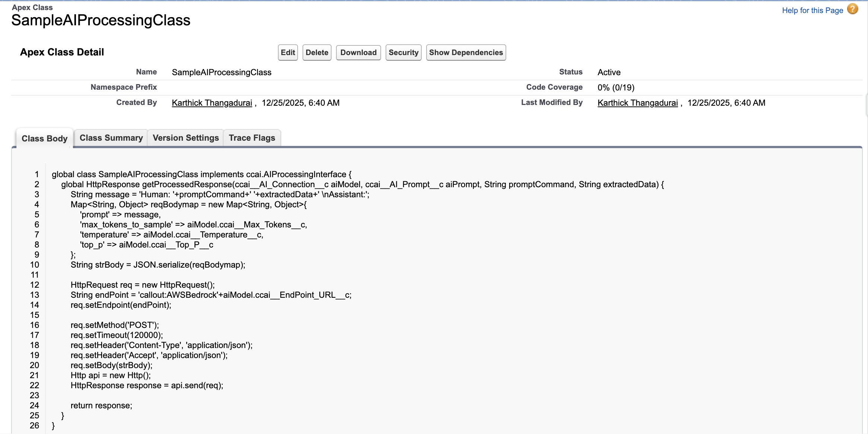
Task: Click the Delete button
Action: point(317,52)
